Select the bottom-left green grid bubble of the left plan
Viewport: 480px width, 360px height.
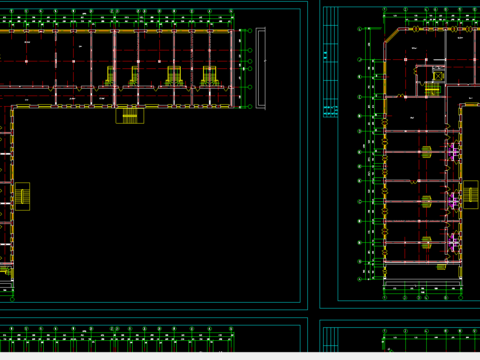[12, 299]
